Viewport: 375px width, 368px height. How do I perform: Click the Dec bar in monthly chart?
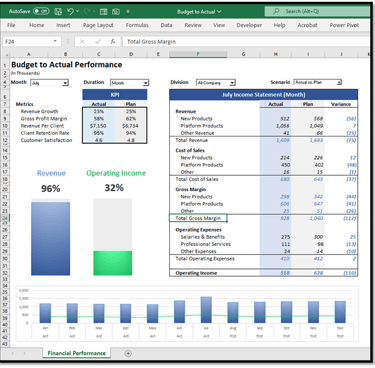(340, 312)
